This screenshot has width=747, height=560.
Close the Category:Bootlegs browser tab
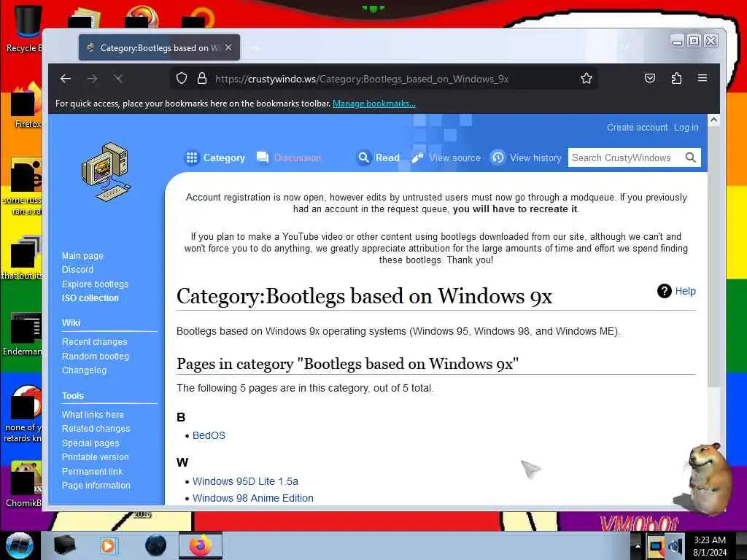[228, 47]
